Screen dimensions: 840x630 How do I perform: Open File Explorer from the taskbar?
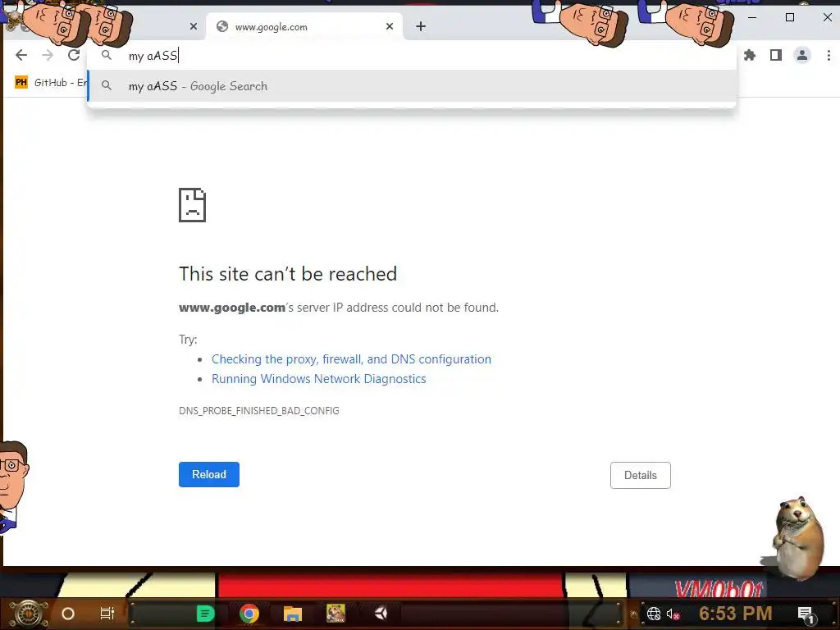click(x=293, y=614)
